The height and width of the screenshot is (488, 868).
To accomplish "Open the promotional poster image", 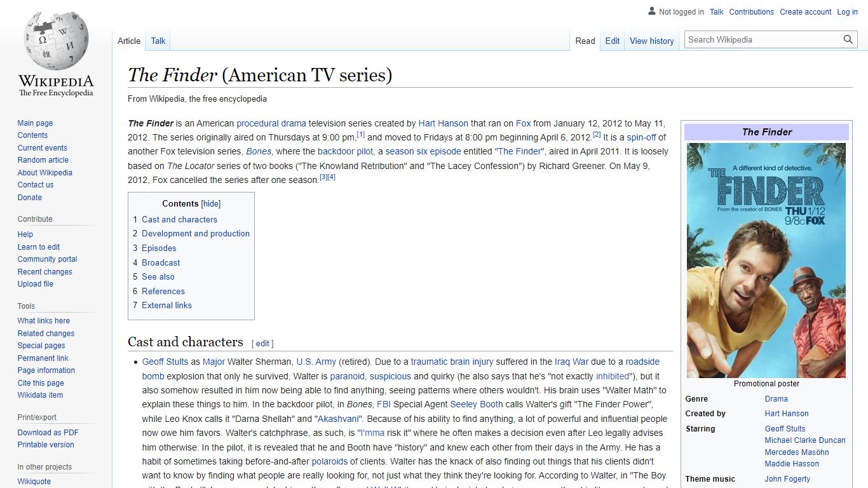I will (766, 260).
